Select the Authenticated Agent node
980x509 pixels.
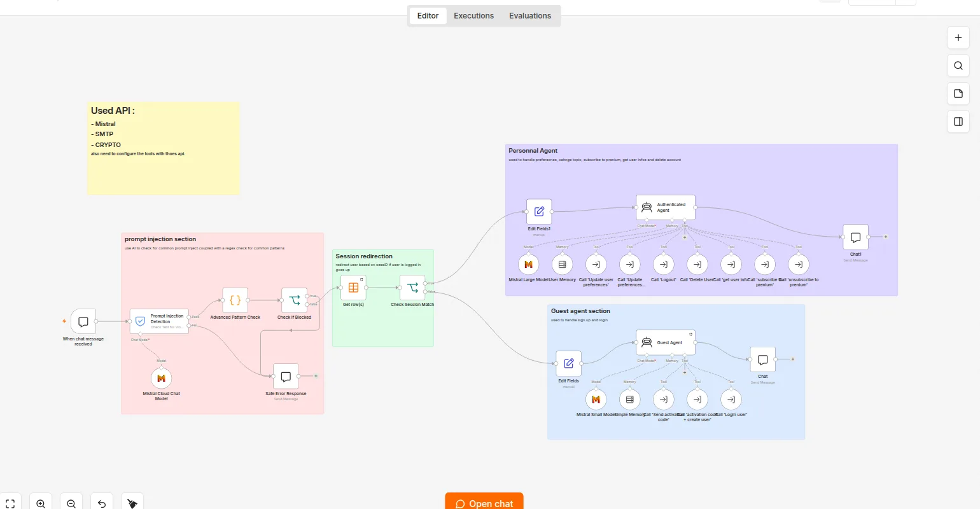(x=666, y=207)
